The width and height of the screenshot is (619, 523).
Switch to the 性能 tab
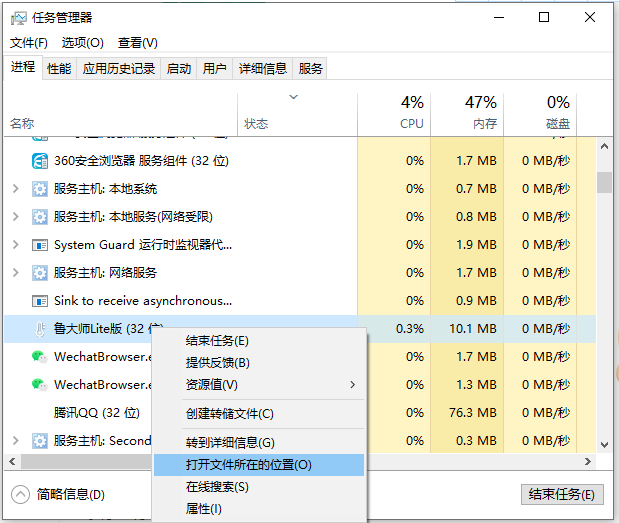(x=59, y=68)
